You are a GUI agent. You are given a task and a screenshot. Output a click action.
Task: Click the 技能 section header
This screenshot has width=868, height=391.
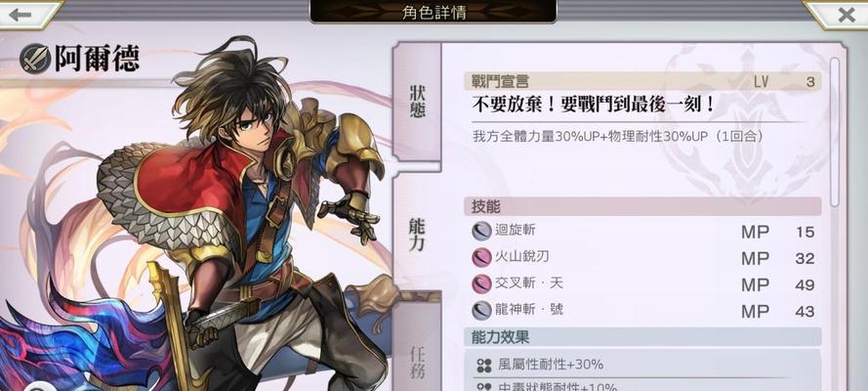642,206
